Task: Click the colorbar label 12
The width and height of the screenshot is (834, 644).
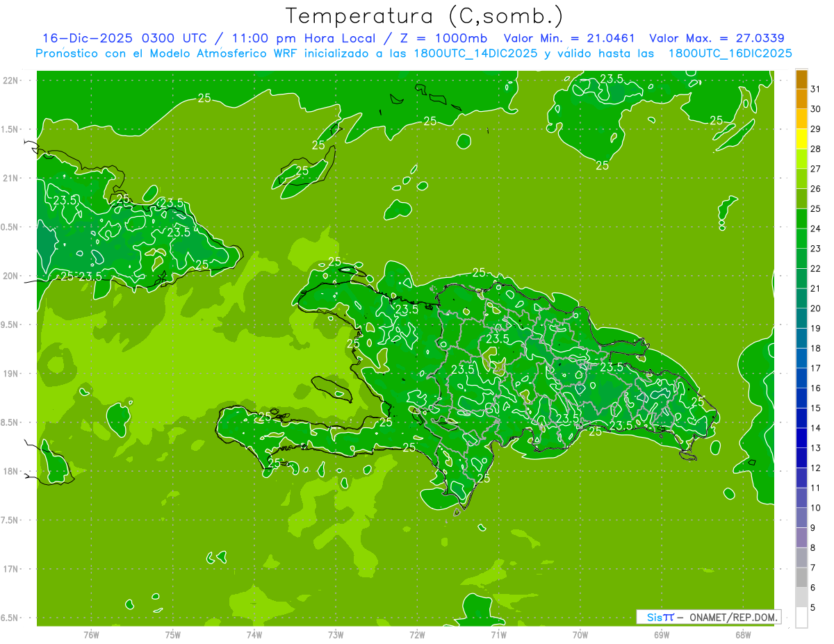Action: [816, 468]
